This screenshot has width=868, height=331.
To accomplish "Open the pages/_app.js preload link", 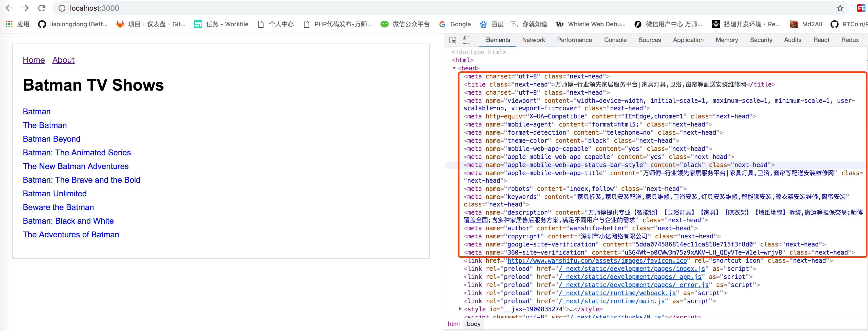I will tap(630, 277).
